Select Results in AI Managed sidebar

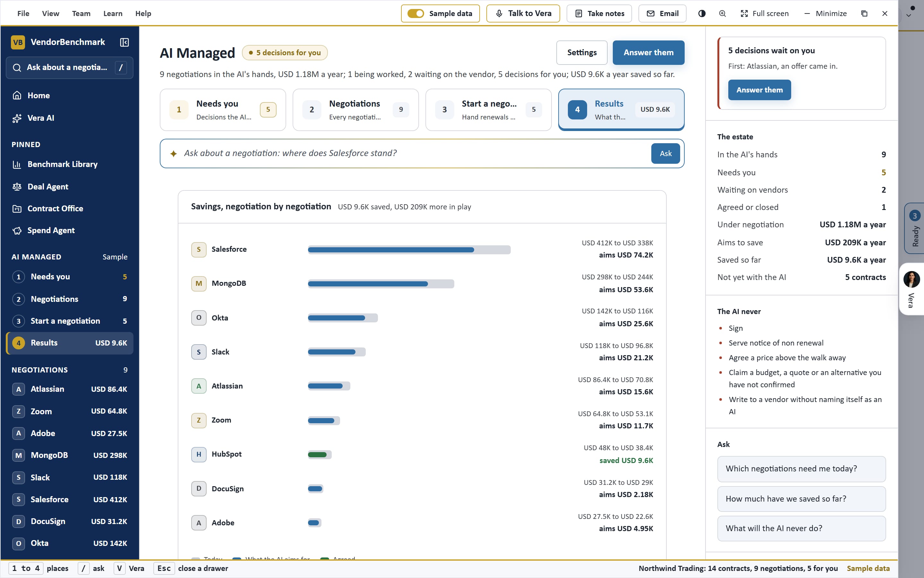tap(70, 343)
